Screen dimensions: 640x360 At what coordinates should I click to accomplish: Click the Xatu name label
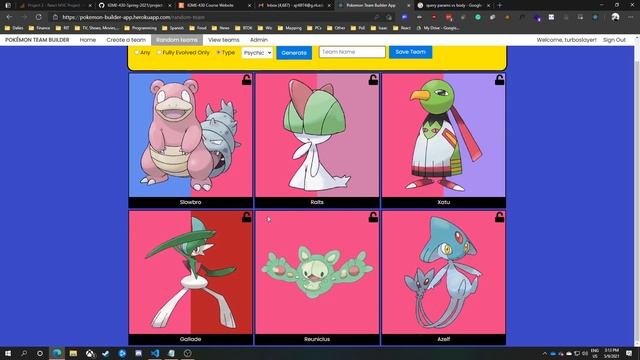tap(444, 202)
